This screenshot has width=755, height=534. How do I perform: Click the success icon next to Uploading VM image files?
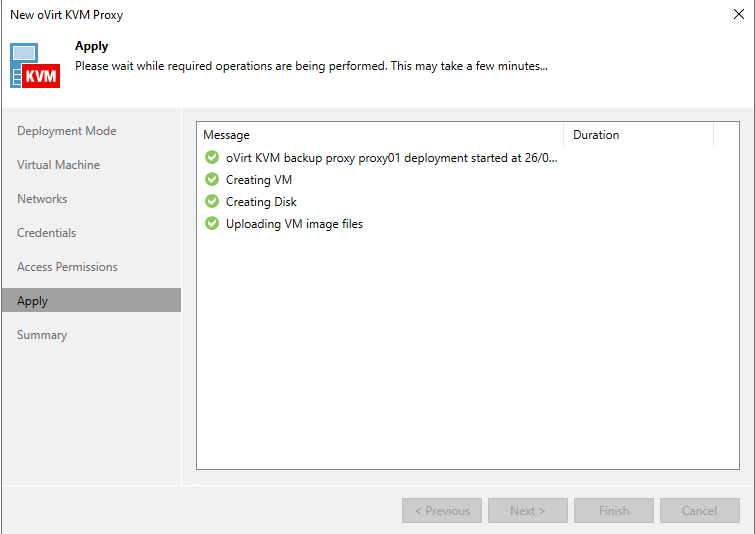tap(211, 224)
